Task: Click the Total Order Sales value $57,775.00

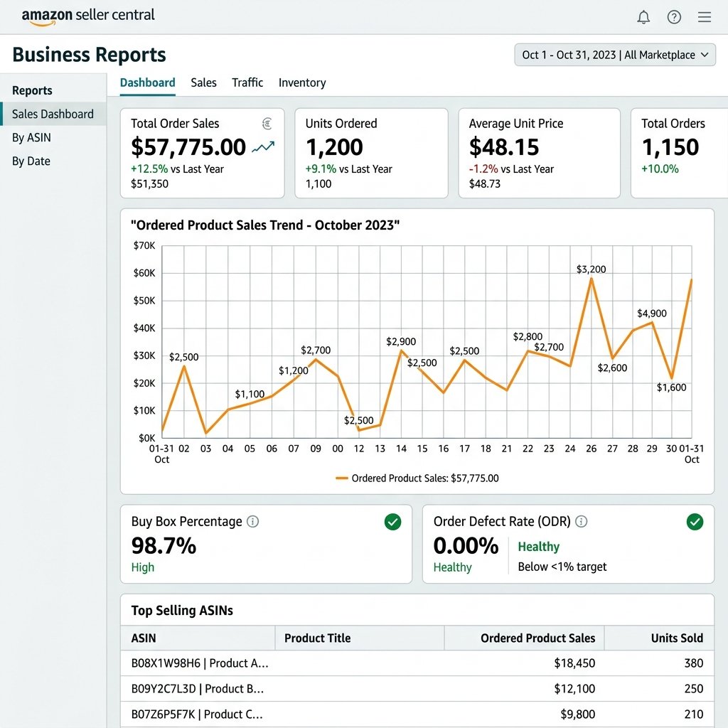Action: click(x=188, y=147)
